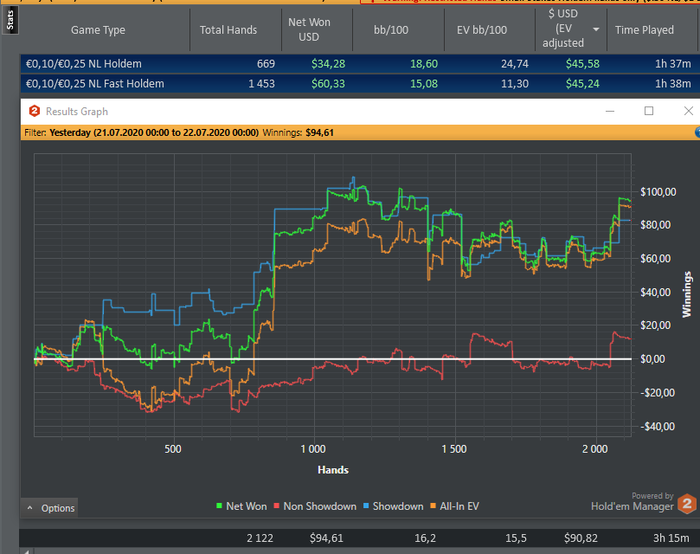Click the orange All-In EV color swatch
Image resolution: width=700 pixels, height=554 pixels.
(x=433, y=506)
